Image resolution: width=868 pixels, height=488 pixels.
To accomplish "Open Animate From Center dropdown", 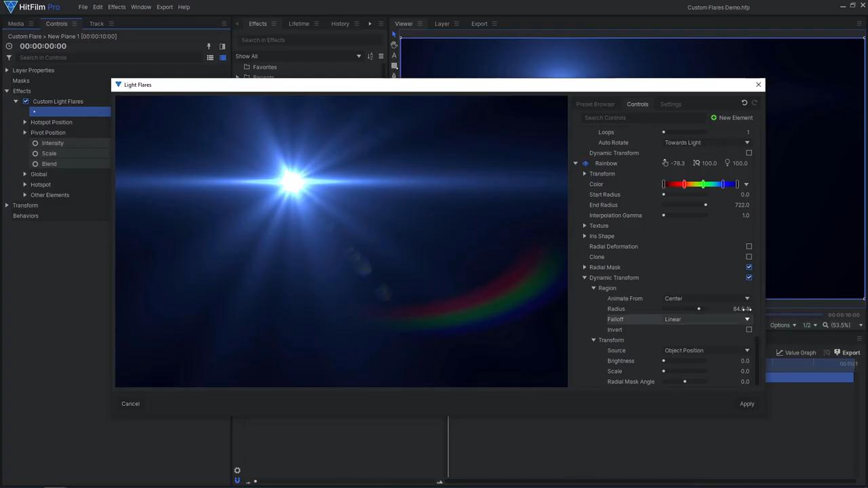I will point(707,299).
